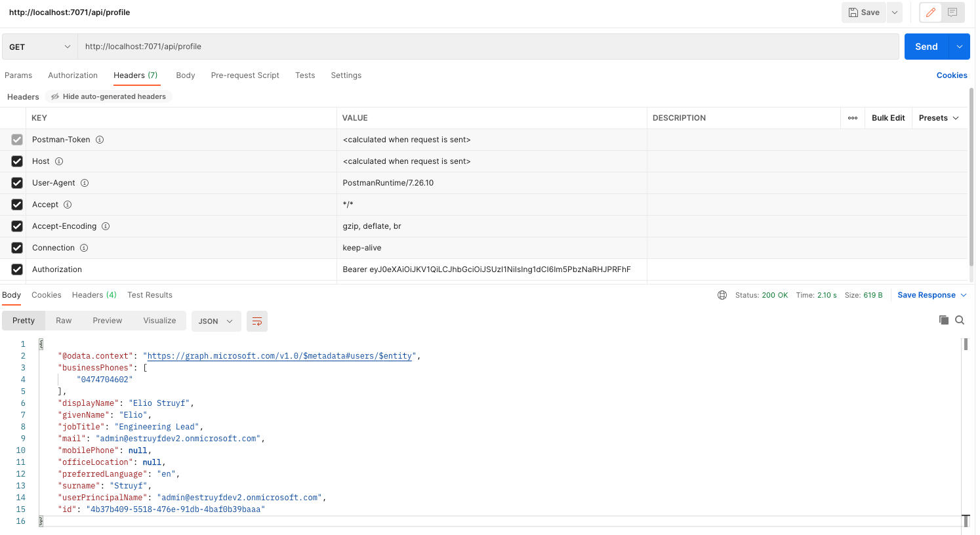Open the GET method dropdown
The height and width of the screenshot is (535, 980).
tap(40, 47)
